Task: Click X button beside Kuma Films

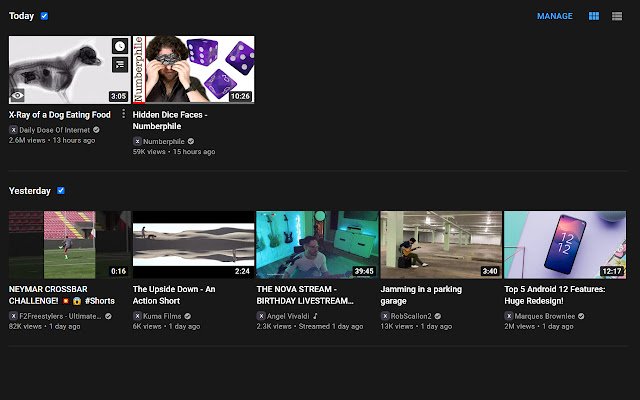Action: 137,316
